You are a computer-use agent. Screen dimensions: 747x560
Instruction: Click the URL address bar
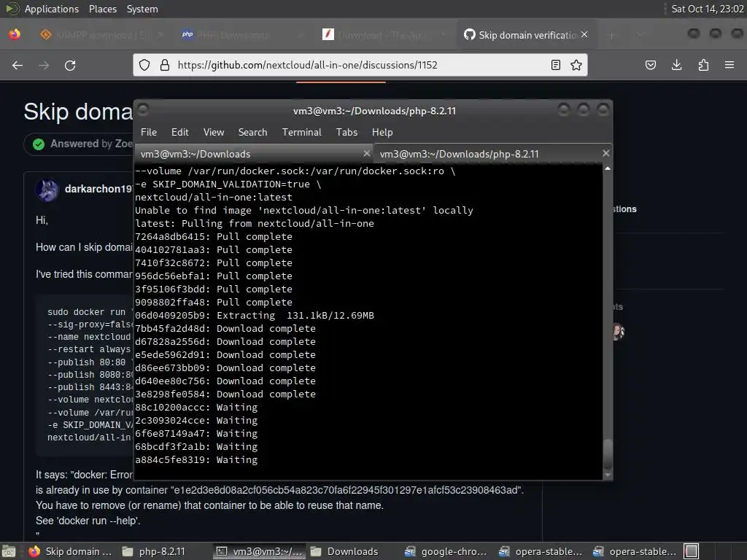pos(360,65)
